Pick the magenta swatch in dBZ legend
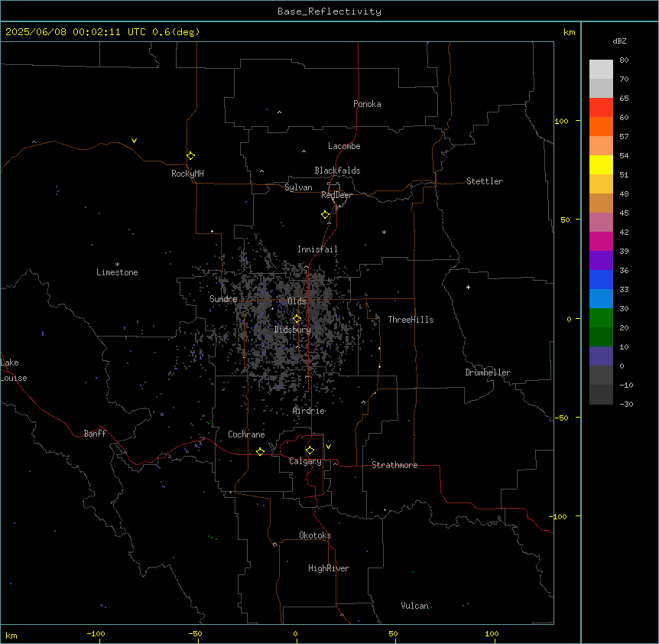This screenshot has width=659, height=644. pyautogui.click(x=601, y=241)
